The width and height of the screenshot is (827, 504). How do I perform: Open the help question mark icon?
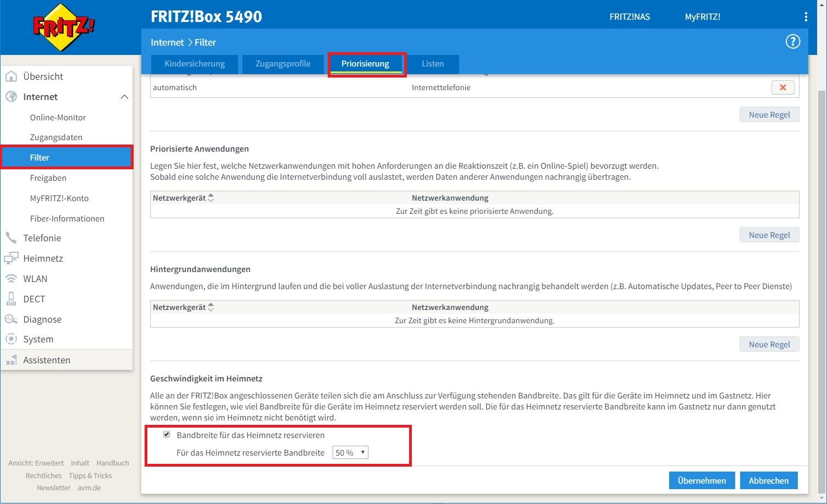[792, 42]
